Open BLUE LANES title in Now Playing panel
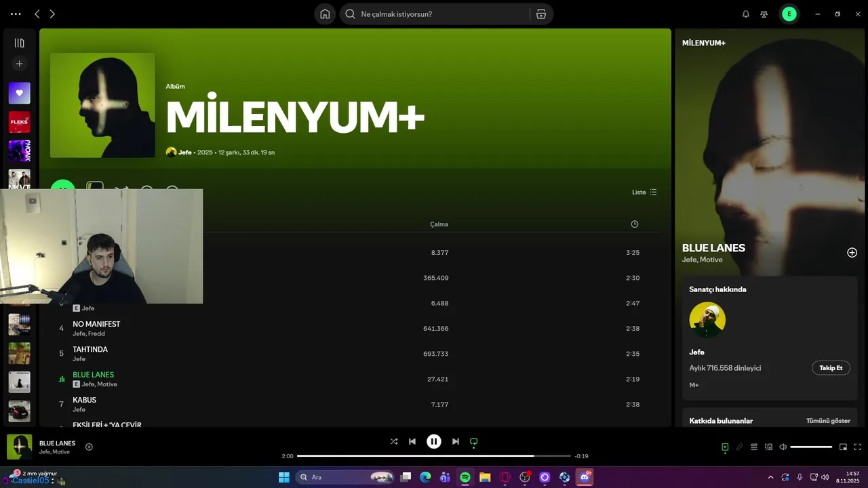 click(x=713, y=248)
